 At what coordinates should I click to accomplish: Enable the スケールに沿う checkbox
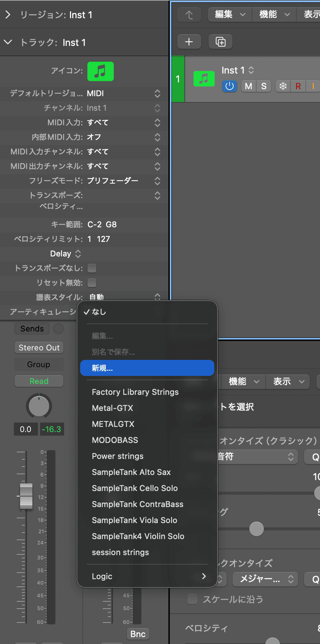click(x=192, y=599)
